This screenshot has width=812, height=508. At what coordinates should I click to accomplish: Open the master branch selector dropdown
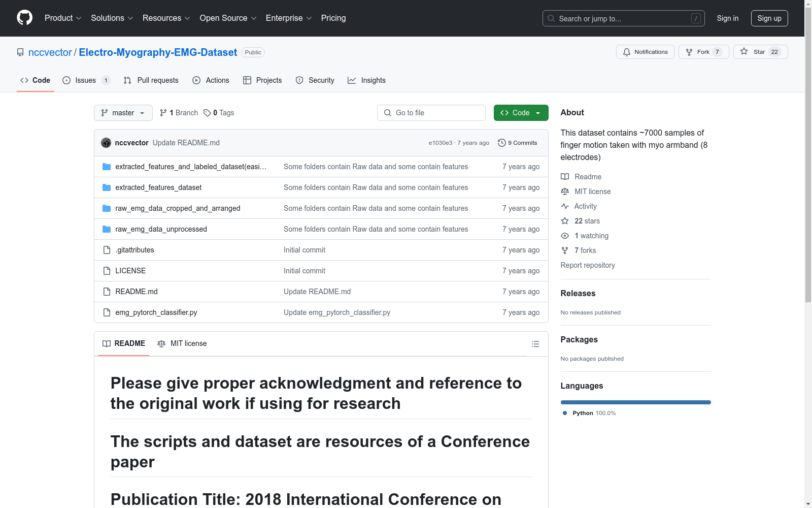pyautogui.click(x=123, y=113)
